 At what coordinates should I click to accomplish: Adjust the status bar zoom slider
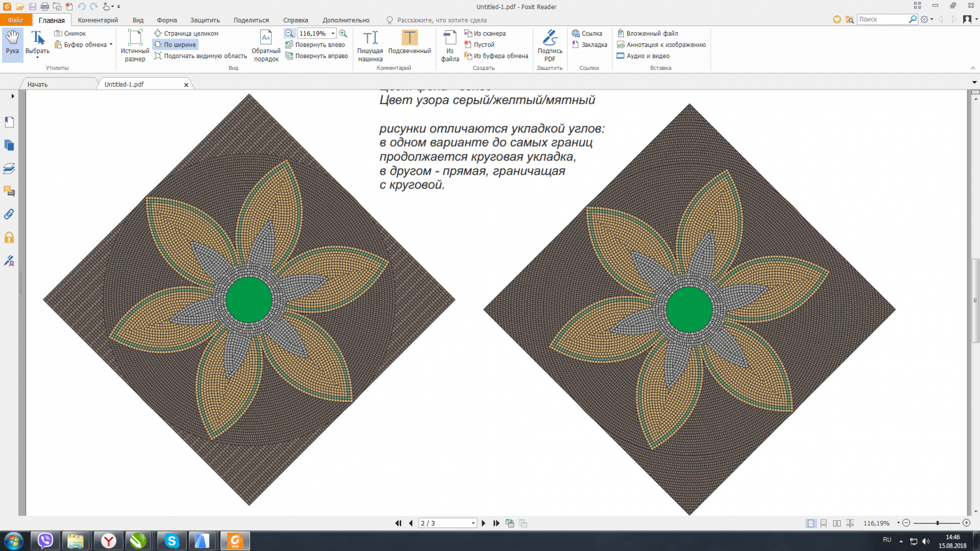click(938, 523)
